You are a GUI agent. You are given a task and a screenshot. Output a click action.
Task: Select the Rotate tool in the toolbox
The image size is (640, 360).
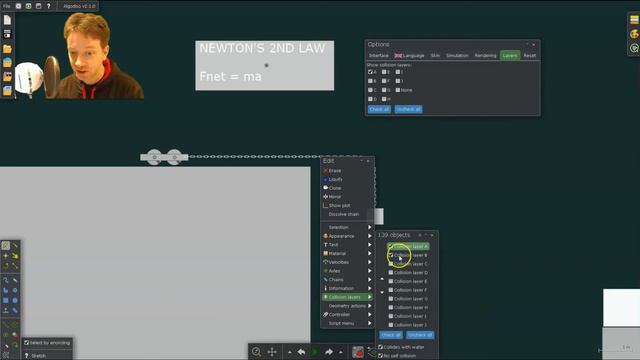[x=5, y=266]
